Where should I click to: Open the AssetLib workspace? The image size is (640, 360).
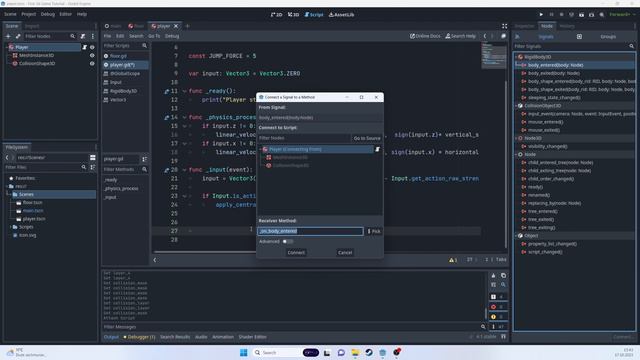pyautogui.click(x=342, y=14)
